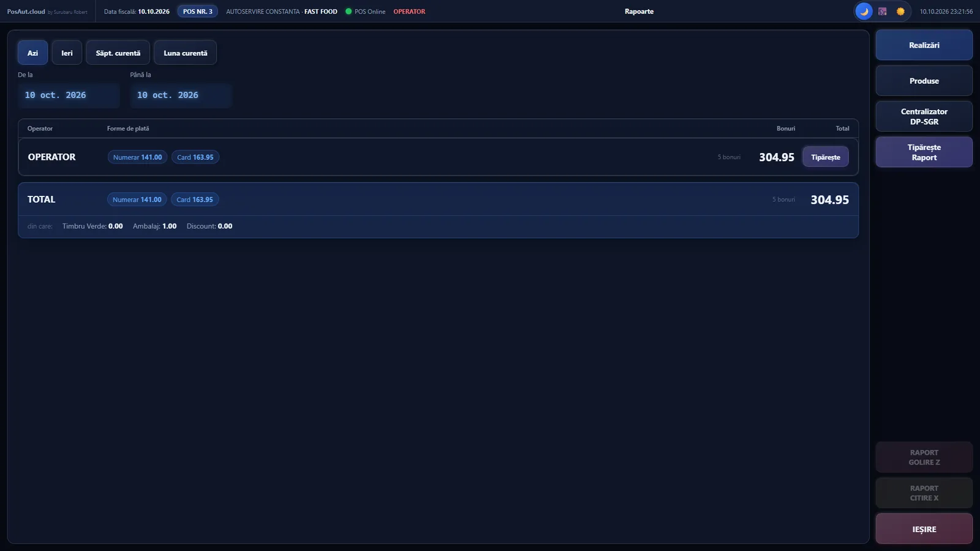The image size is (980, 551).
Task: Click the POS NR. 3 badge
Action: tap(197, 12)
